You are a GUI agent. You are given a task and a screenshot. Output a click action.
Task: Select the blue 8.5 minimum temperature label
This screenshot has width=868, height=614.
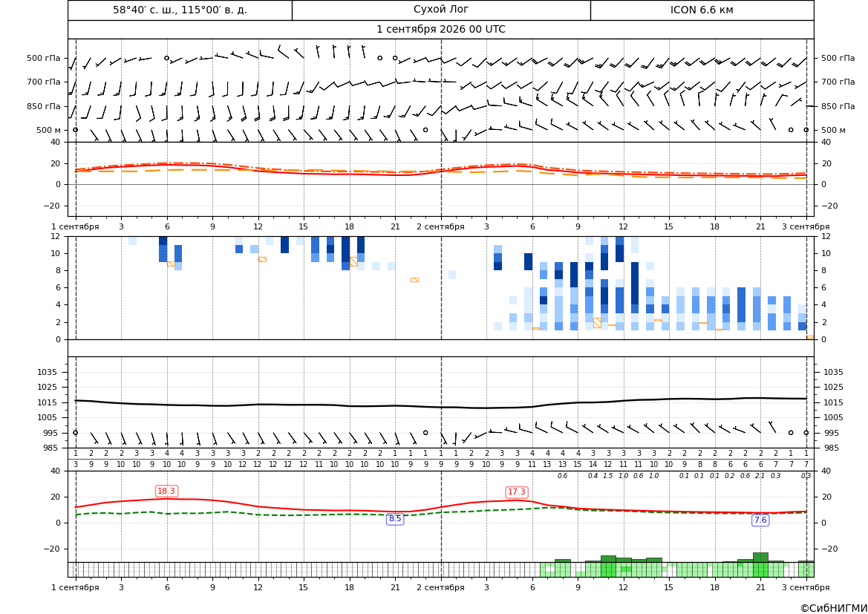[395, 519]
